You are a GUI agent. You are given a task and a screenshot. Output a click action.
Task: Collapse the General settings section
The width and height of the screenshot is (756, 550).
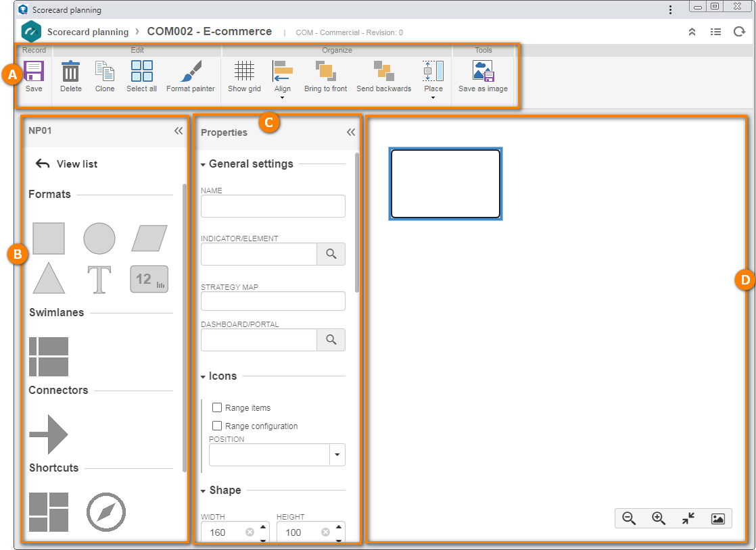tap(203, 165)
